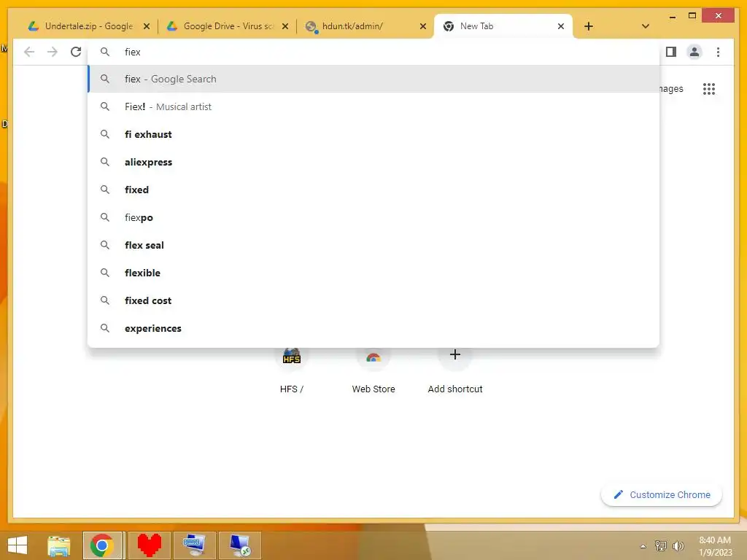Open the Google apps grid
The width and height of the screenshot is (747, 560).
coord(709,88)
